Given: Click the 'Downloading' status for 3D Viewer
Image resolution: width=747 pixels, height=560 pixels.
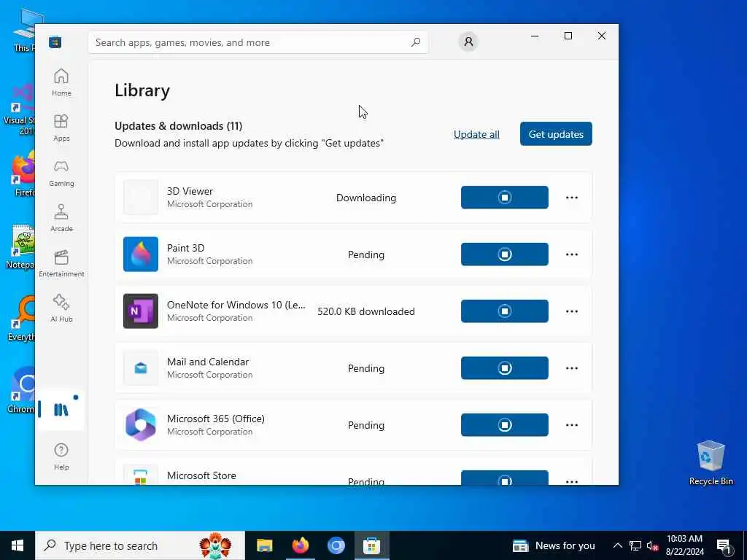Looking at the screenshot, I should pos(366,198).
